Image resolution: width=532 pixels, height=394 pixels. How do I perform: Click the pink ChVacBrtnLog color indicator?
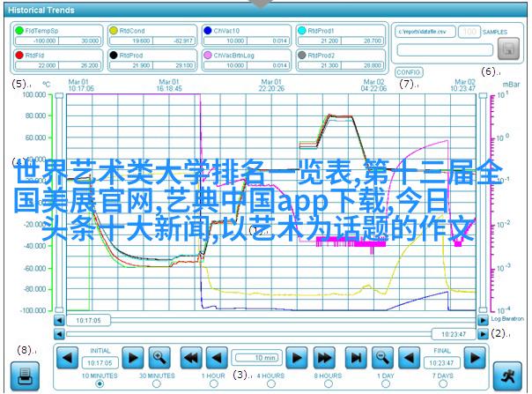point(208,55)
